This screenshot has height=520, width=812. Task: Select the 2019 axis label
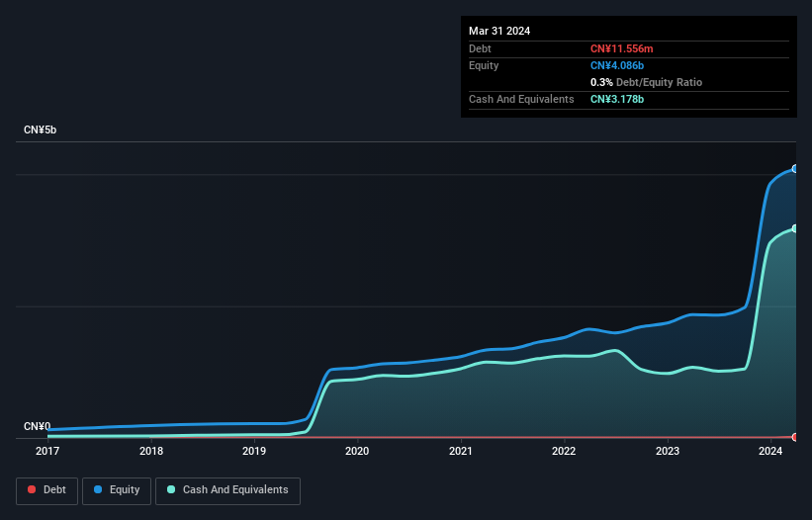pyautogui.click(x=254, y=451)
